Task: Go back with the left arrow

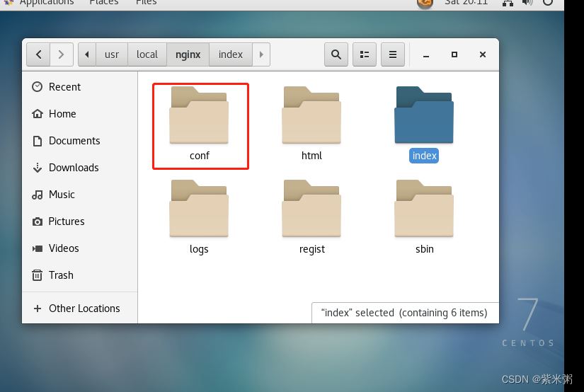Action: tap(38, 54)
